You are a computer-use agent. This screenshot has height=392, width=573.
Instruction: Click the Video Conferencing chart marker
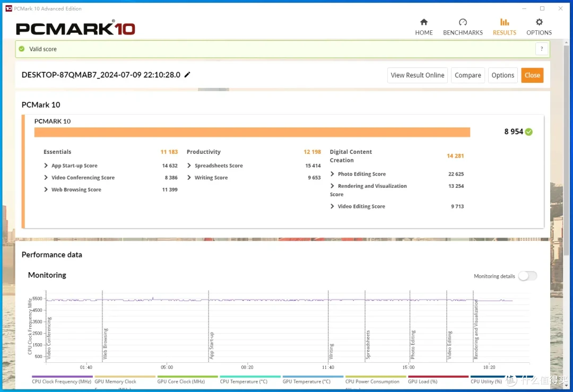(49, 338)
